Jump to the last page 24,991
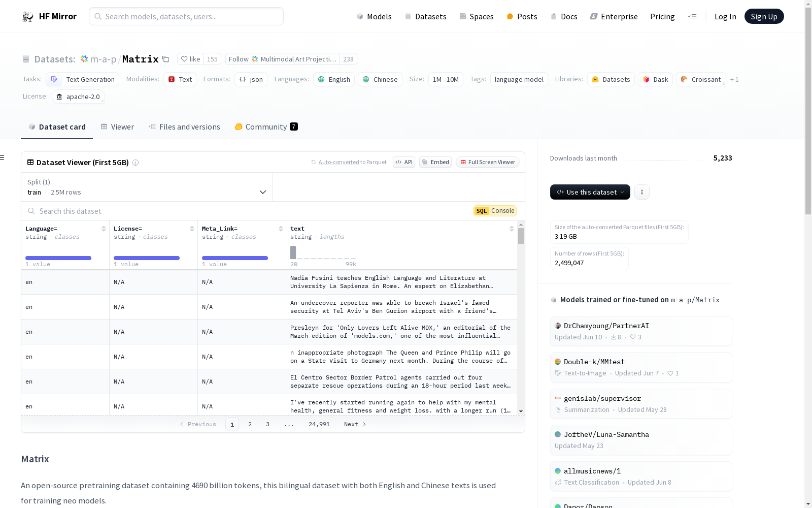 click(319, 424)
